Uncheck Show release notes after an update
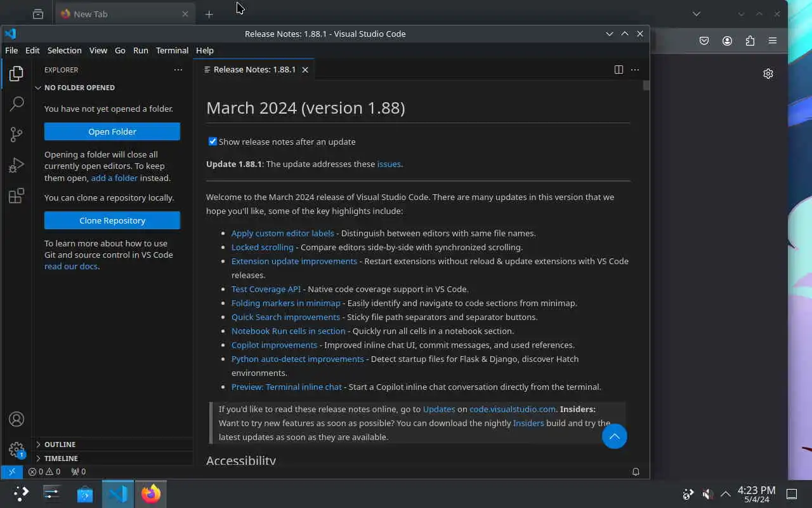Screen dimensions: 812x508 213,142
